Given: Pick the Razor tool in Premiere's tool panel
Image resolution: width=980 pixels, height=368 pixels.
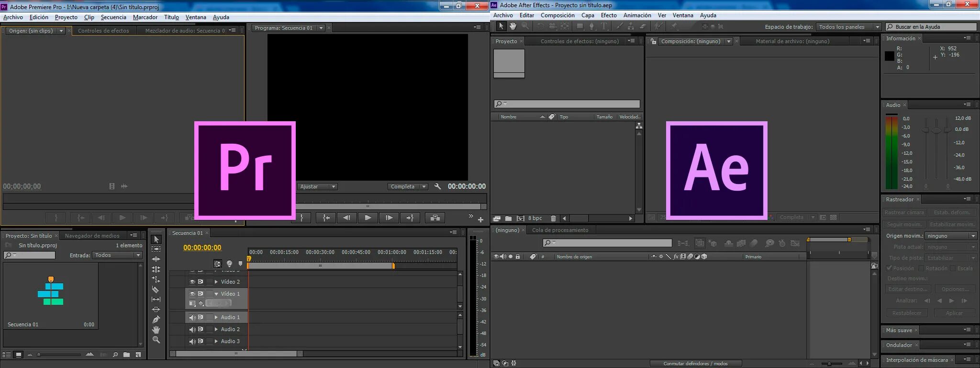Looking at the screenshot, I should coord(156,289).
